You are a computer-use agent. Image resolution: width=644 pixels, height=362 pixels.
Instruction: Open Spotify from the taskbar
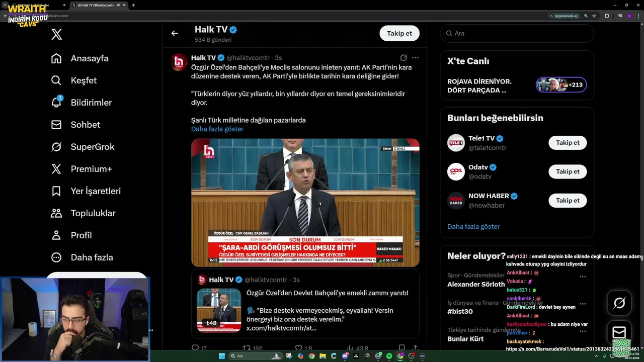[x=389, y=356]
